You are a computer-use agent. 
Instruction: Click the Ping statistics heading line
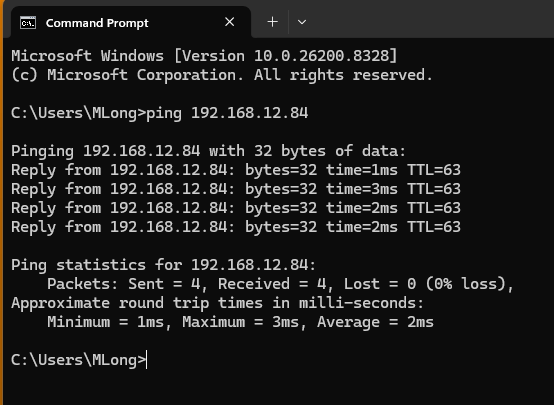click(164, 265)
